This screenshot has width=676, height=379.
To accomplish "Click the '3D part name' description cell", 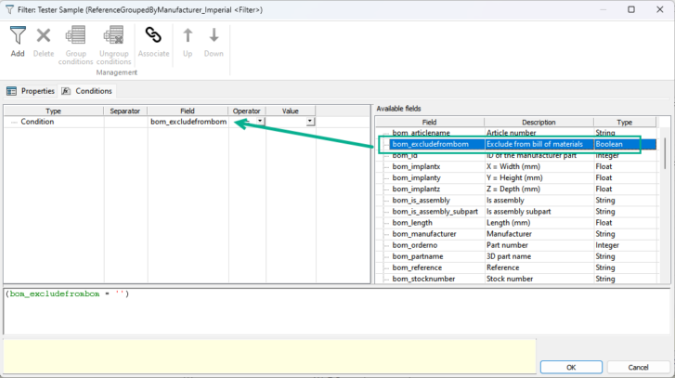I will pos(538,256).
